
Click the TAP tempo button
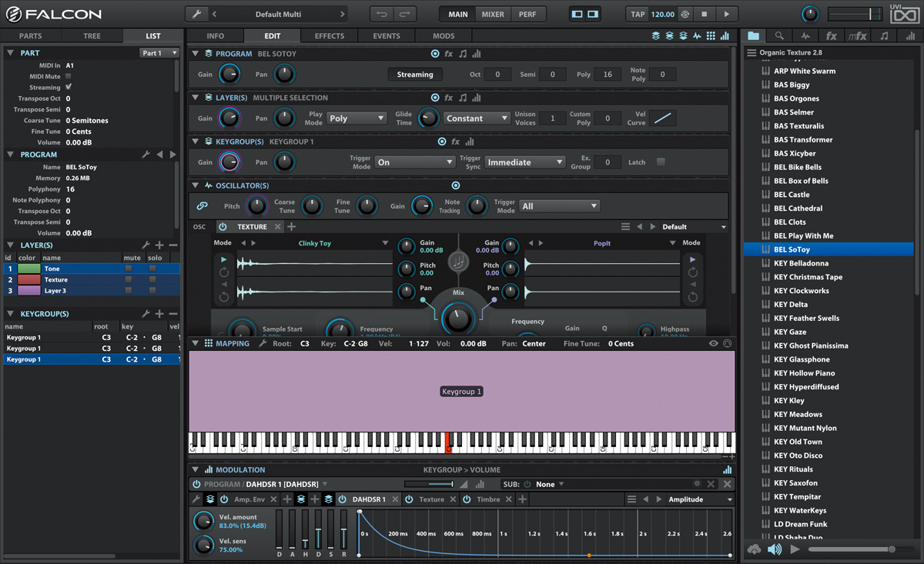pyautogui.click(x=638, y=14)
